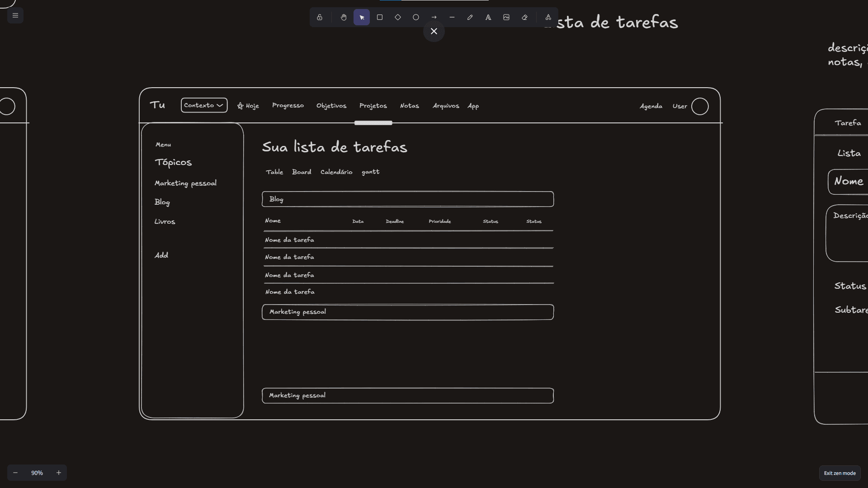Open the Contexto dropdown in the wireframe
The image size is (868, 488).
204,105
